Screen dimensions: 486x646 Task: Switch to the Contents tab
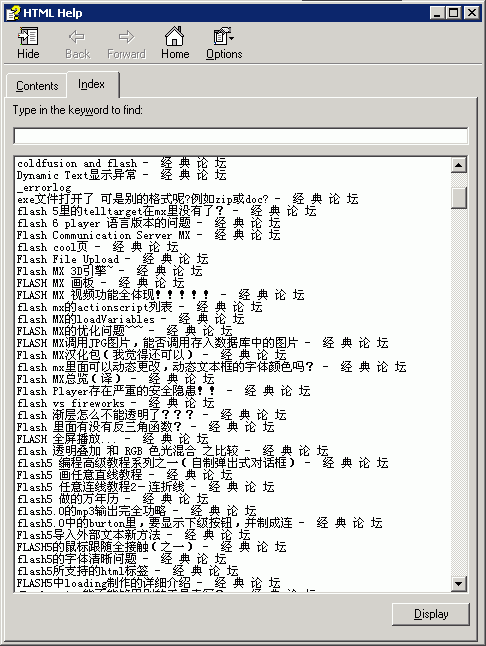coord(37,86)
